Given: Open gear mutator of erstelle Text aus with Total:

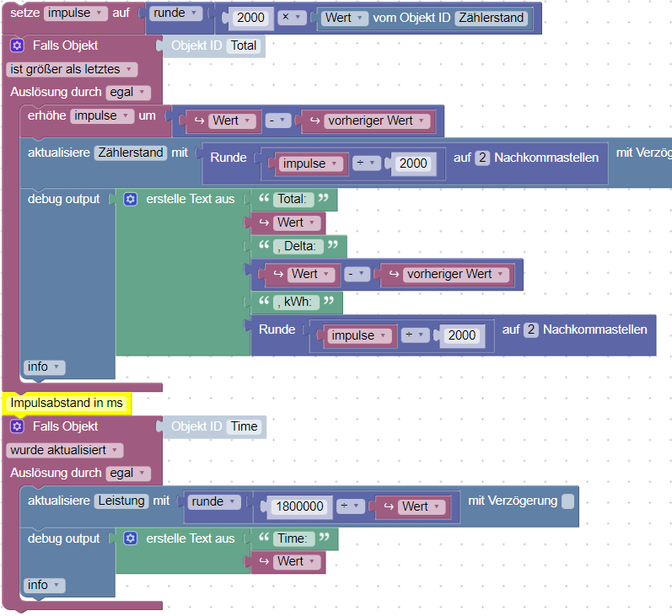Looking at the screenshot, I should pos(131,199).
